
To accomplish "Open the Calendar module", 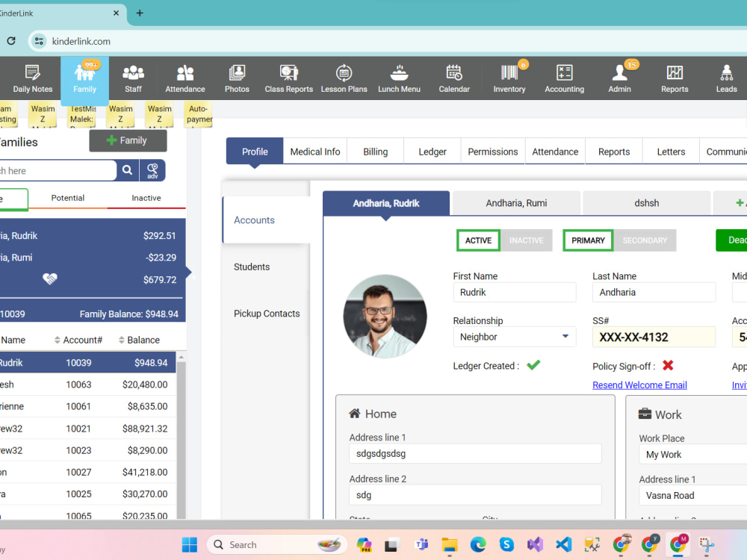I will (454, 78).
